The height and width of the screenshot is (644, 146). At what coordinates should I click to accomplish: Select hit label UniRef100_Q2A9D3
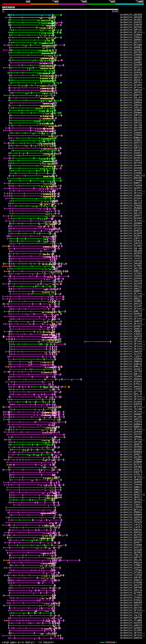131,50
